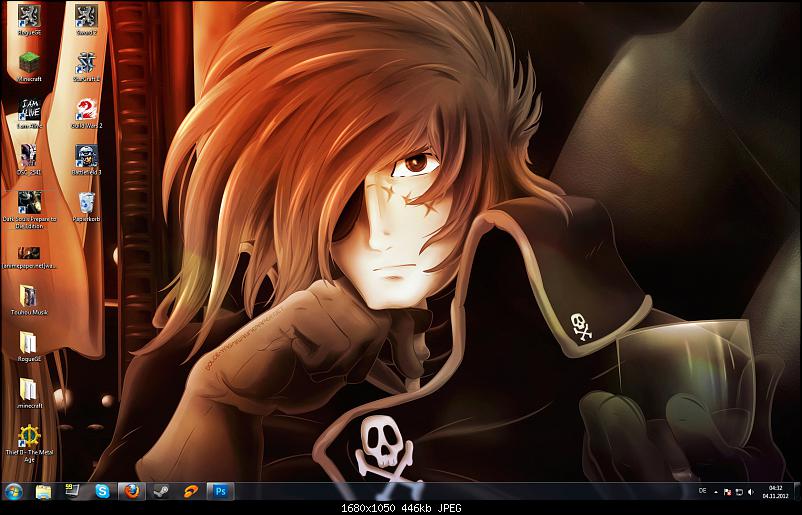Launch the StarCraft II shortcut
The height and width of the screenshot is (515, 802).
[x=86, y=66]
